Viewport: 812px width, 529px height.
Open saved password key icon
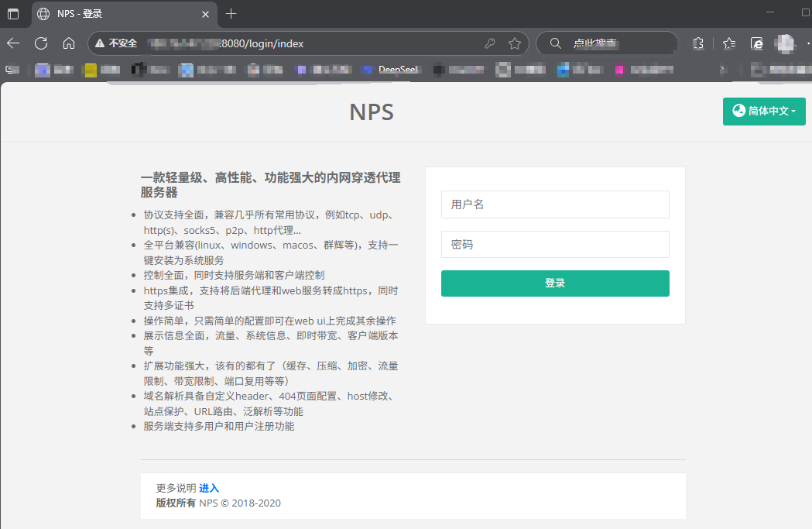[490, 43]
